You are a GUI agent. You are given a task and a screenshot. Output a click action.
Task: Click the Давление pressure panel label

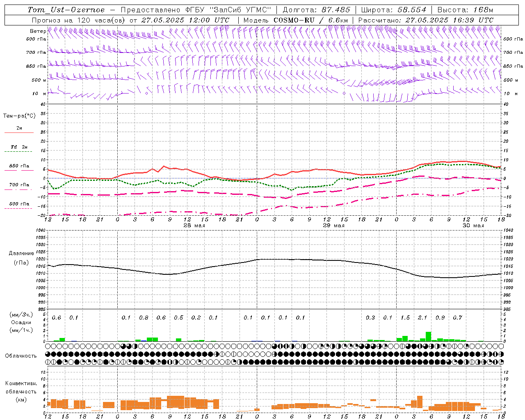click(x=21, y=253)
